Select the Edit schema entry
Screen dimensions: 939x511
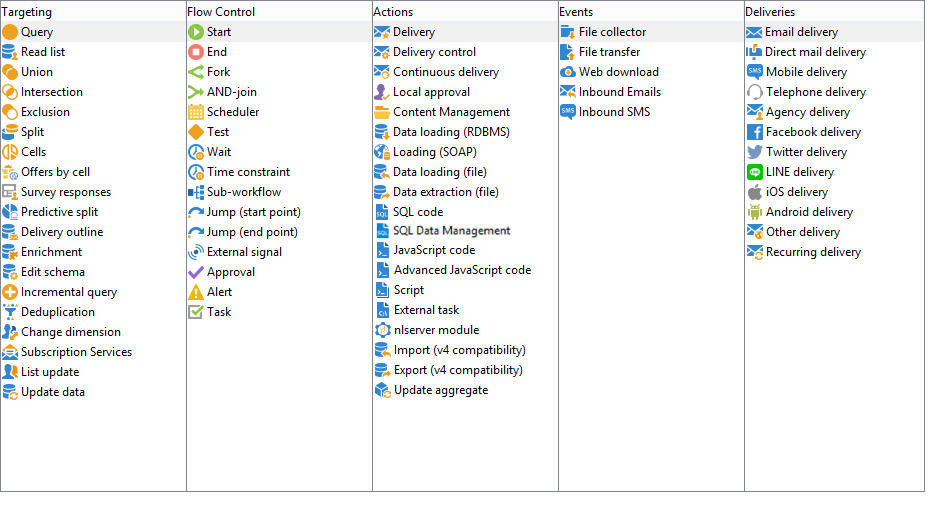(x=53, y=272)
